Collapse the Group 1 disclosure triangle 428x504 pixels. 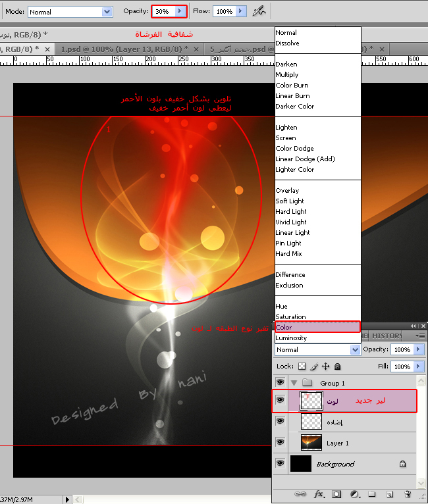click(294, 383)
